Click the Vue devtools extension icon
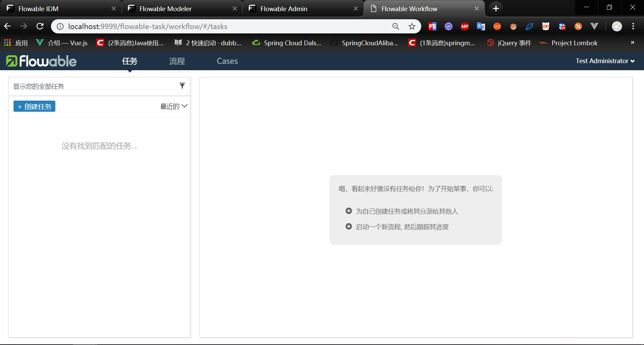Image resolution: width=644 pixels, height=345 pixels. [594, 26]
